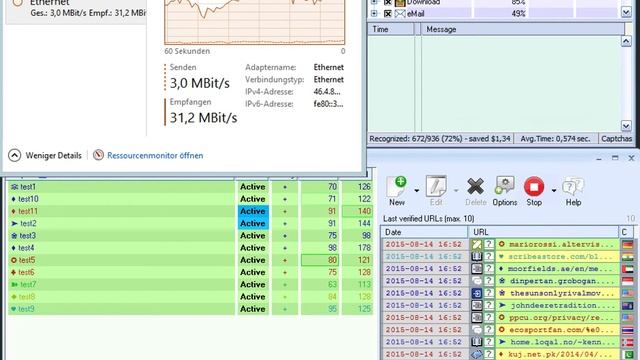Expand the eMail tree node

(374, 13)
